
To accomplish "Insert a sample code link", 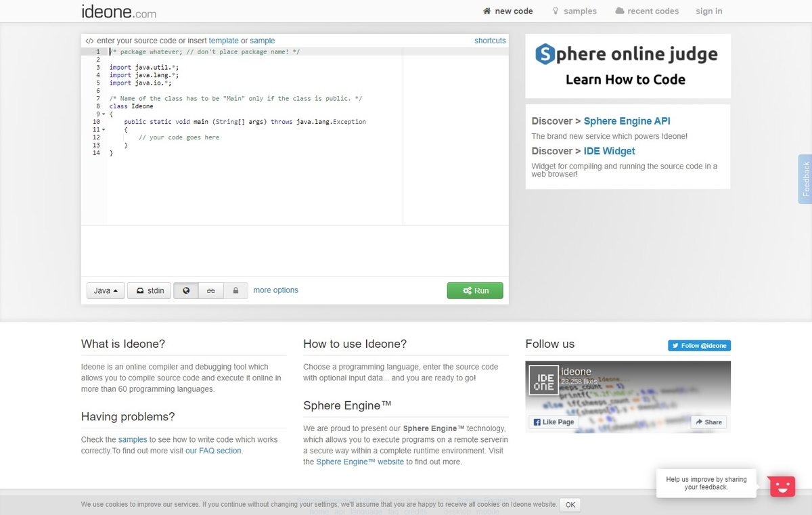I will [263, 41].
